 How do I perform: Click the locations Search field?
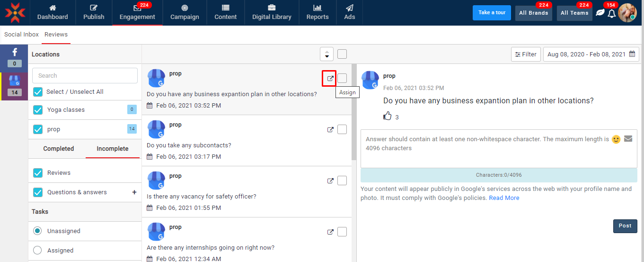[x=85, y=76]
